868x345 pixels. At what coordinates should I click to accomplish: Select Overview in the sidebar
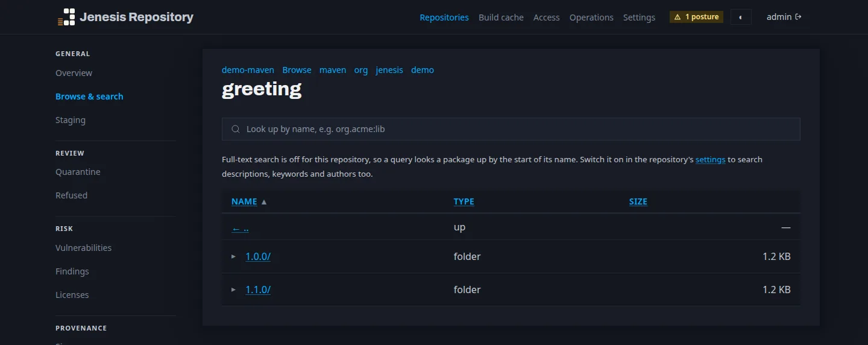[x=74, y=73]
